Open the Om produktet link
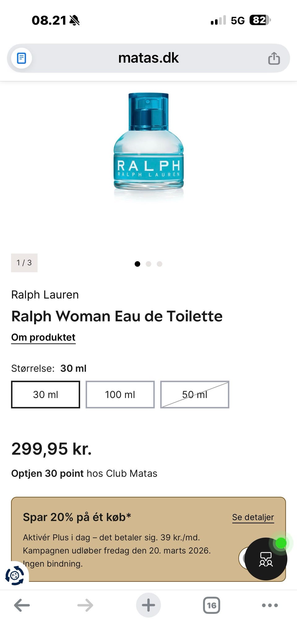The image size is (297, 644). (x=43, y=337)
